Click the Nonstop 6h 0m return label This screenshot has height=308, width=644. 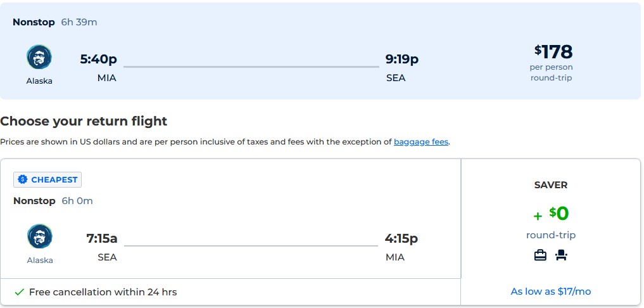click(53, 201)
